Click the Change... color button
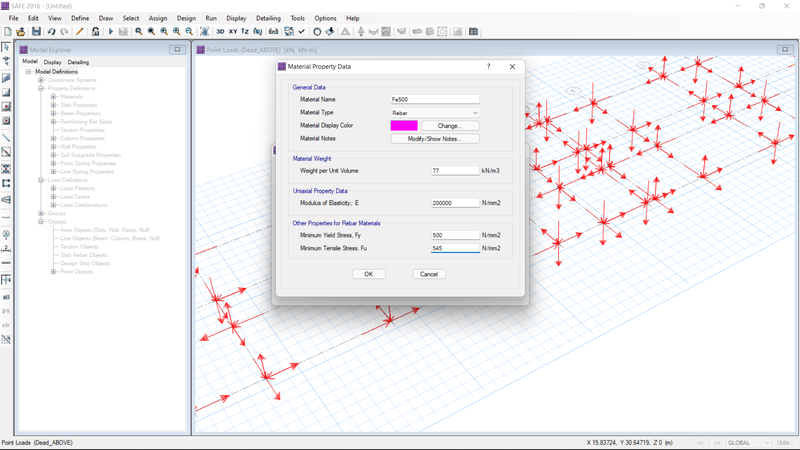 (450, 126)
